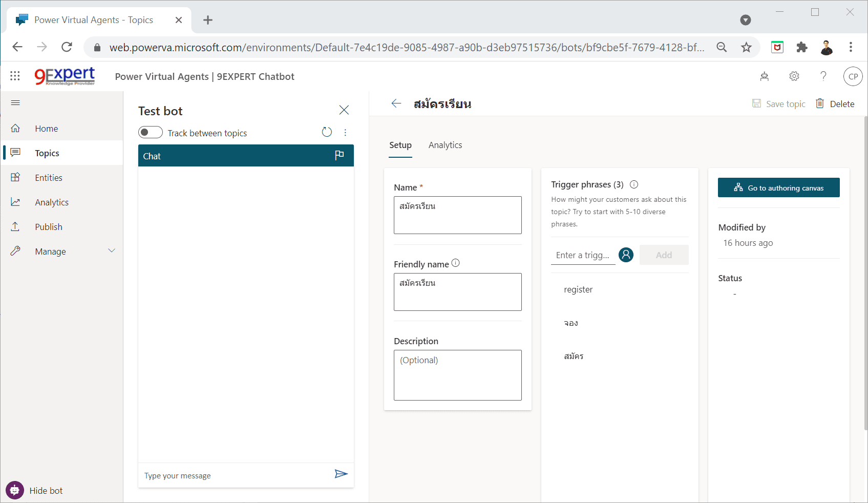The image size is (868, 503).
Task: Click Go to authoring canvas
Action: point(778,187)
